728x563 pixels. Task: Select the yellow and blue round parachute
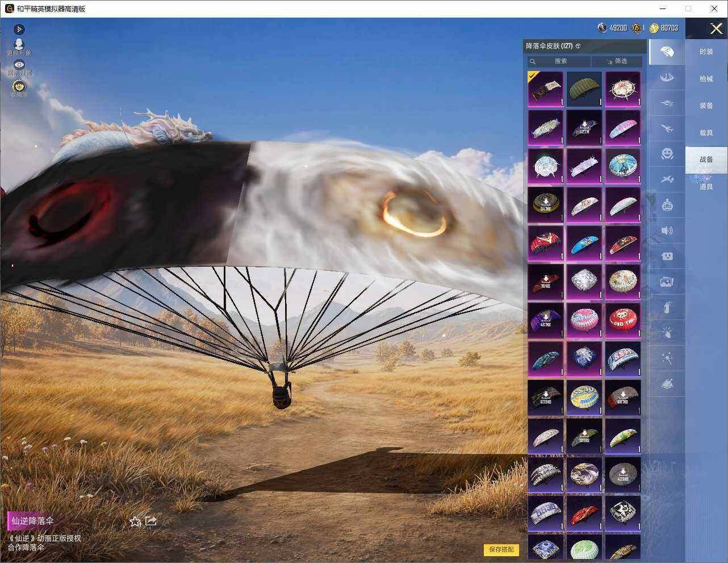[x=584, y=398]
